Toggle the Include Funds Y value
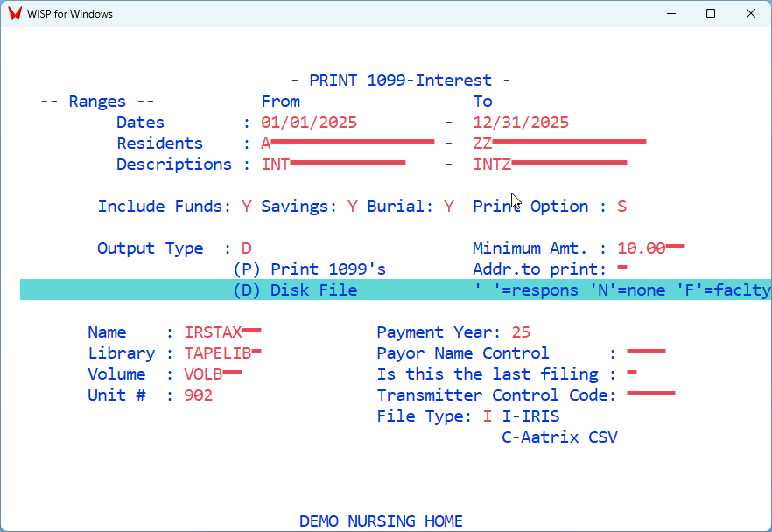772x532 pixels. 247,206
